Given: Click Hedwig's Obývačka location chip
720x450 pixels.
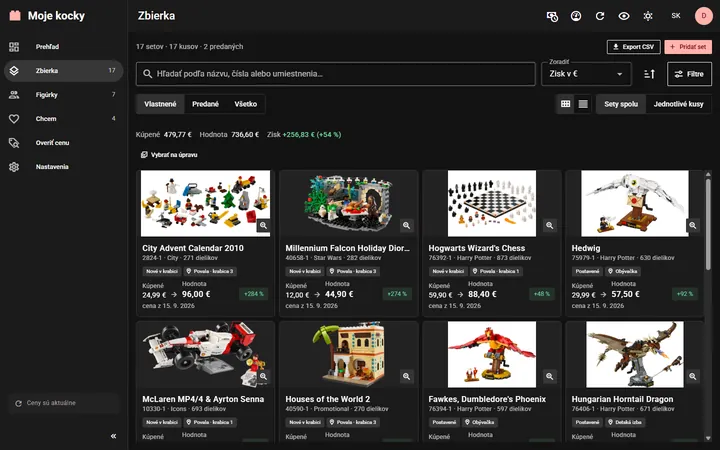Looking at the screenshot, I should (623, 271).
